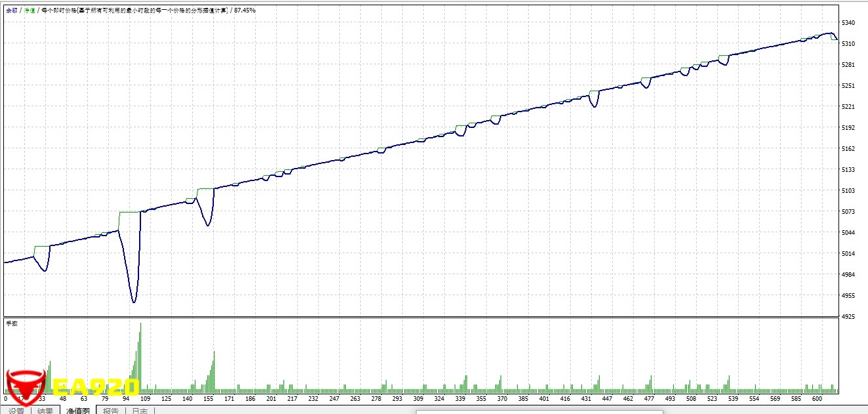The height and width of the screenshot is (414, 868).
Task: Switch to the 日志 tab
Action: [139, 410]
